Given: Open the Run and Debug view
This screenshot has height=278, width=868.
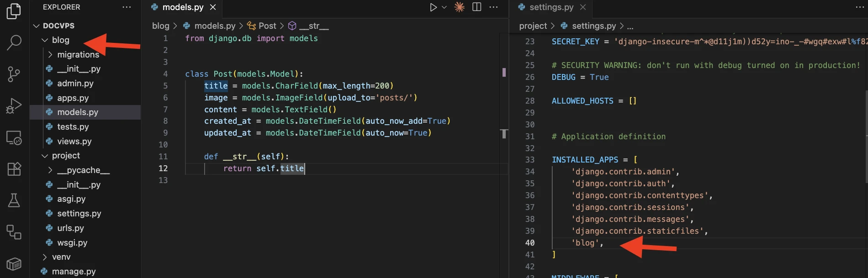Looking at the screenshot, I should (x=14, y=105).
